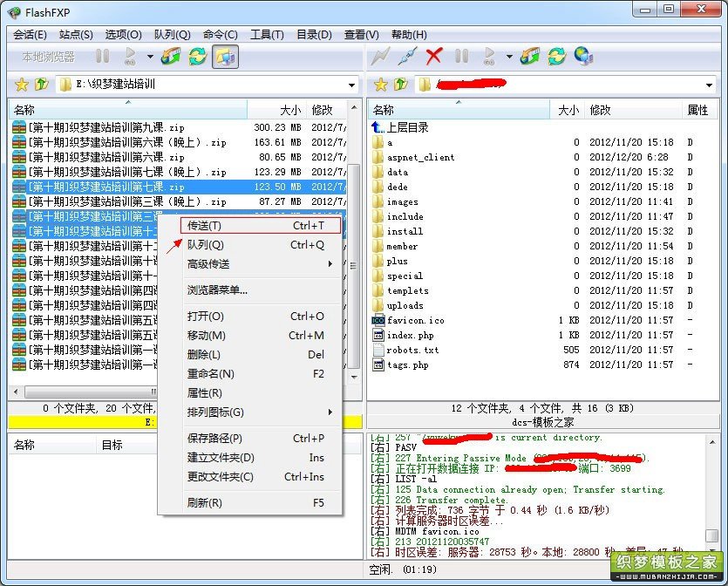This screenshot has width=728, height=586.
Task: Click the refresh icon in the remote toolbar
Action: 556,58
